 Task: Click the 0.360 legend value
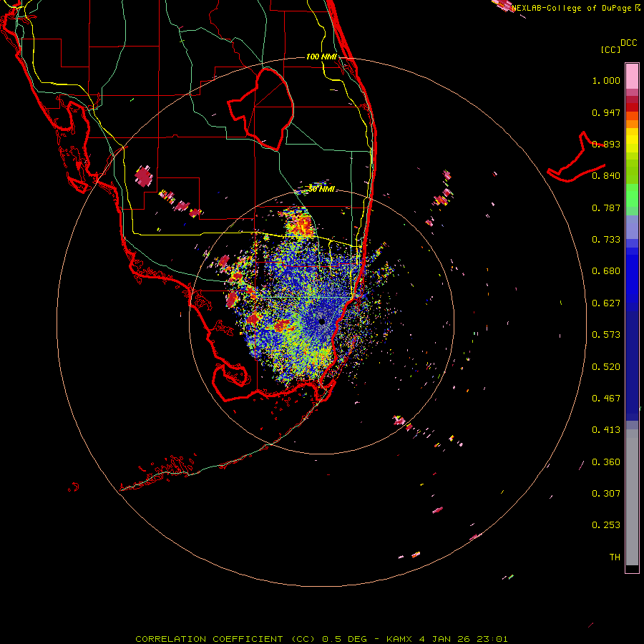pyautogui.click(x=606, y=462)
